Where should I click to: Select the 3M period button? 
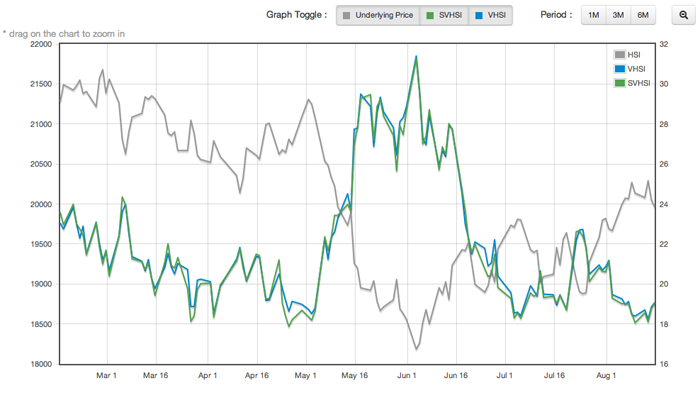click(618, 15)
